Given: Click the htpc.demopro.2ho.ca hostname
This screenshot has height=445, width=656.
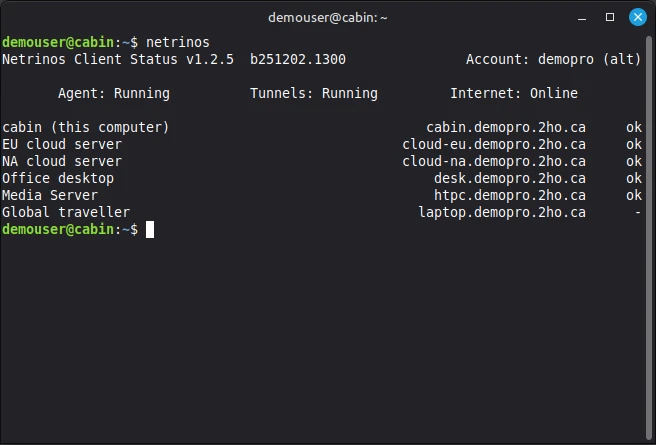Looking at the screenshot, I should 510,195.
